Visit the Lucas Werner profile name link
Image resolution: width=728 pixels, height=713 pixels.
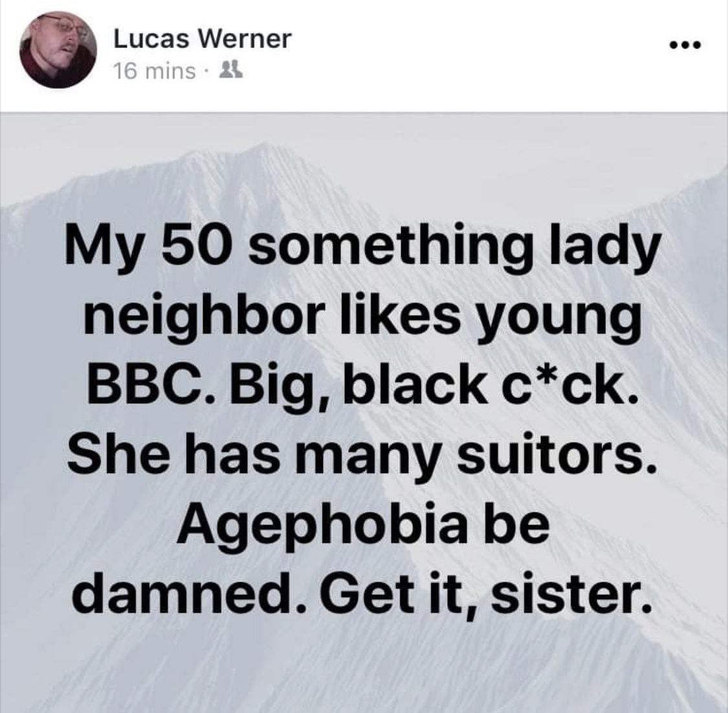[x=203, y=38]
